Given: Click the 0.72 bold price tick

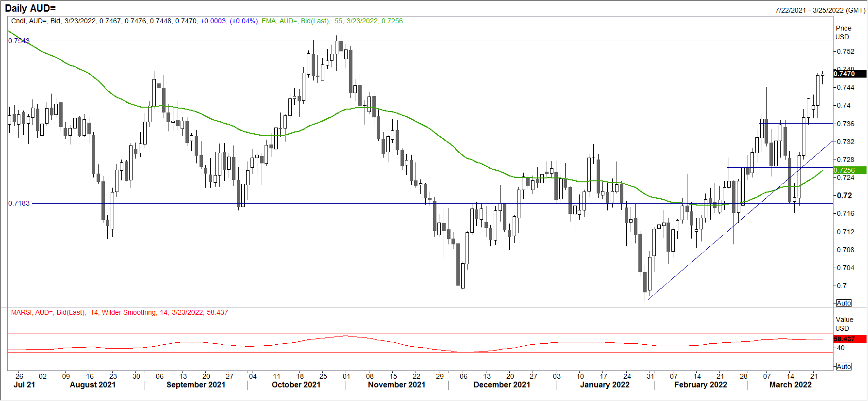Looking at the screenshot, I should [x=845, y=195].
